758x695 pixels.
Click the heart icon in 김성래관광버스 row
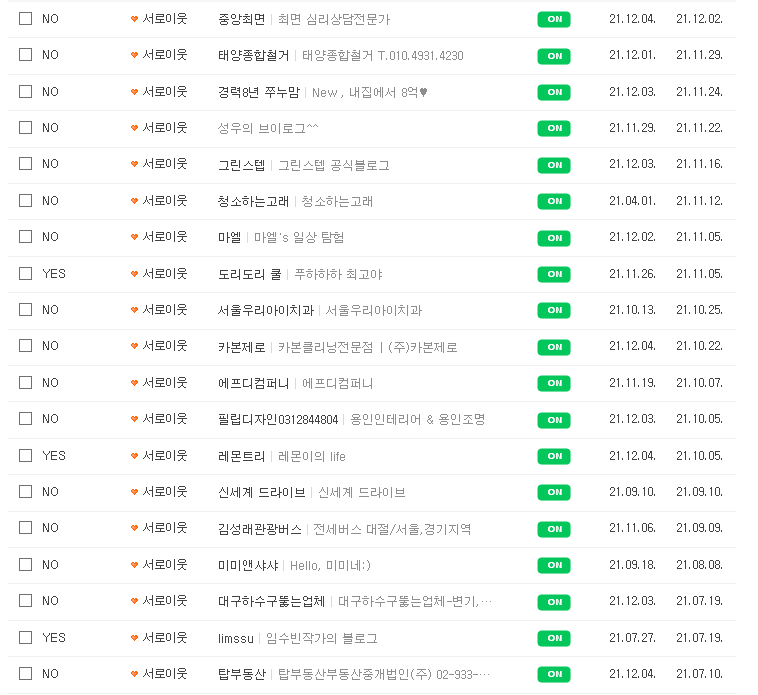point(134,528)
